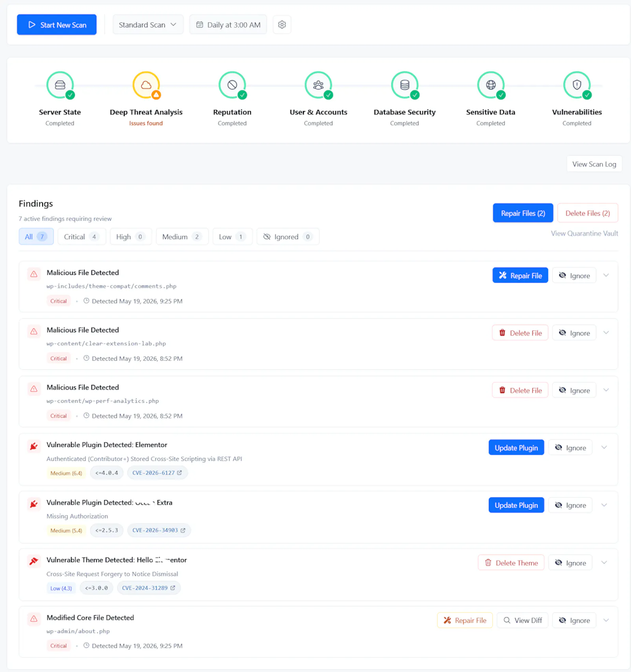
Task: Click the Elementor plugin finding icon
Action: pos(34,446)
